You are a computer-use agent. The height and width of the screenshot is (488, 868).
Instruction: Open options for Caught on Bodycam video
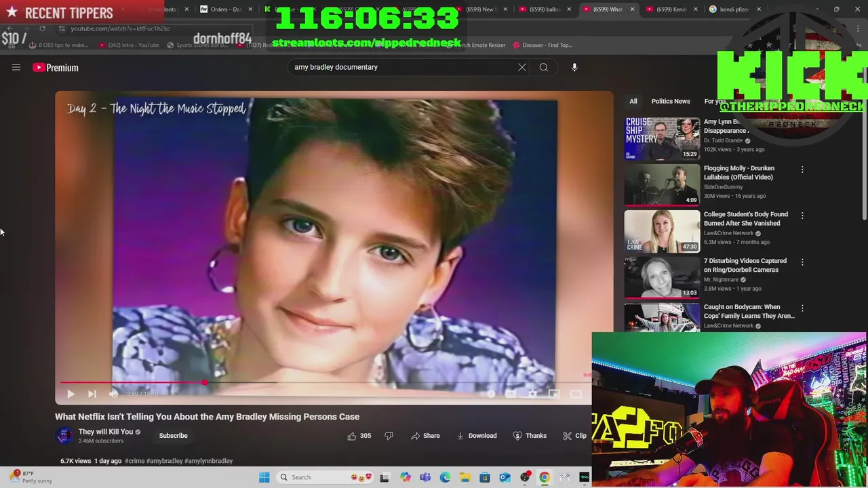click(802, 308)
